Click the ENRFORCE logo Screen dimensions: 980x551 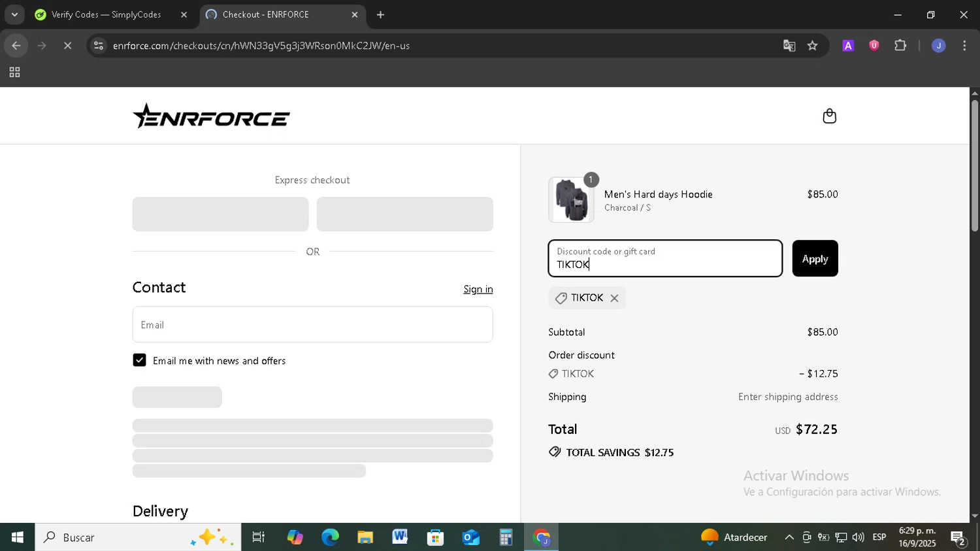pyautogui.click(x=211, y=116)
